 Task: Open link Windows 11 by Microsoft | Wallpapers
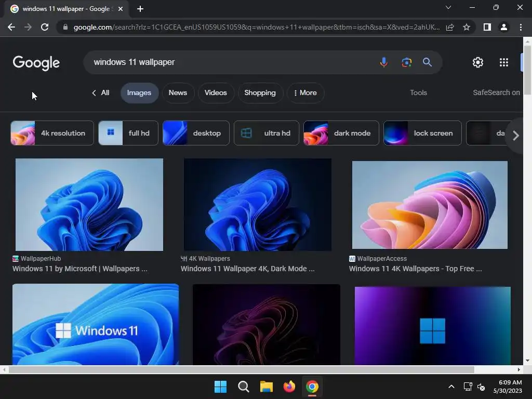pyautogui.click(x=79, y=269)
